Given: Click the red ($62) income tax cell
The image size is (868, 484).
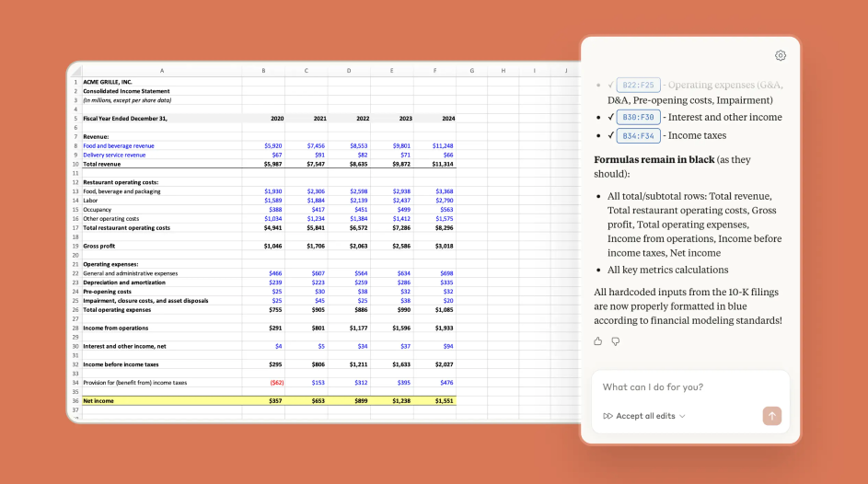Looking at the screenshot, I should [275, 383].
